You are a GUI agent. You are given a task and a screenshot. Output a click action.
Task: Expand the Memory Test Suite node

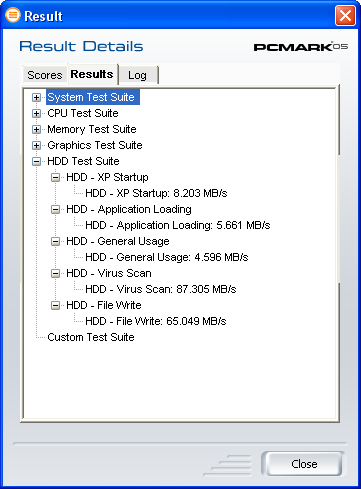click(x=36, y=129)
